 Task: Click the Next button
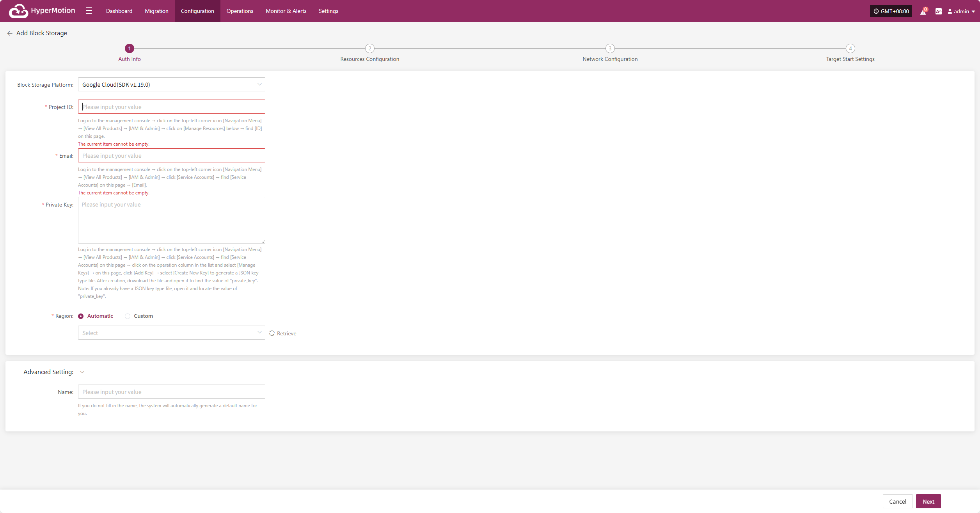tap(929, 501)
